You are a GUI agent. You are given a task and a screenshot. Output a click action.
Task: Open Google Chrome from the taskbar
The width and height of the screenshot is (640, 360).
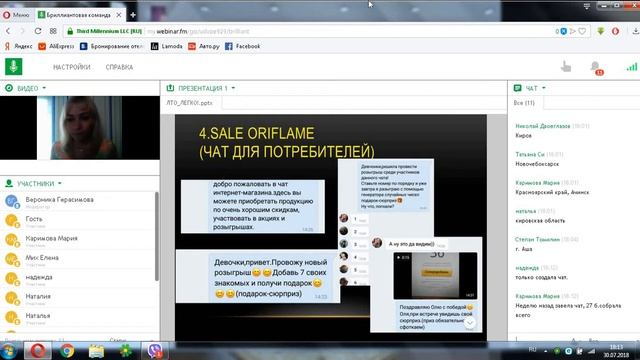pyautogui.click(x=67, y=351)
